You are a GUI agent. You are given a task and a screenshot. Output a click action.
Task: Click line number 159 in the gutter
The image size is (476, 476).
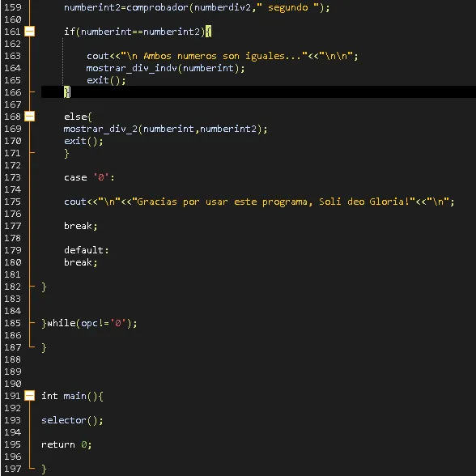(13, 7)
